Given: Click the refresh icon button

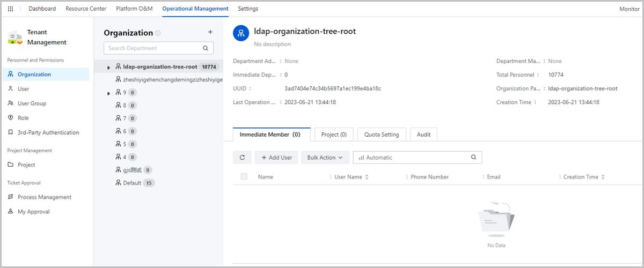Looking at the screenshot, I should point(242,158).
